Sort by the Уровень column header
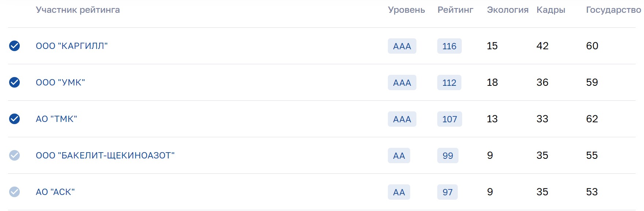The height and width of the screenshot is (211, 644). 406,10
